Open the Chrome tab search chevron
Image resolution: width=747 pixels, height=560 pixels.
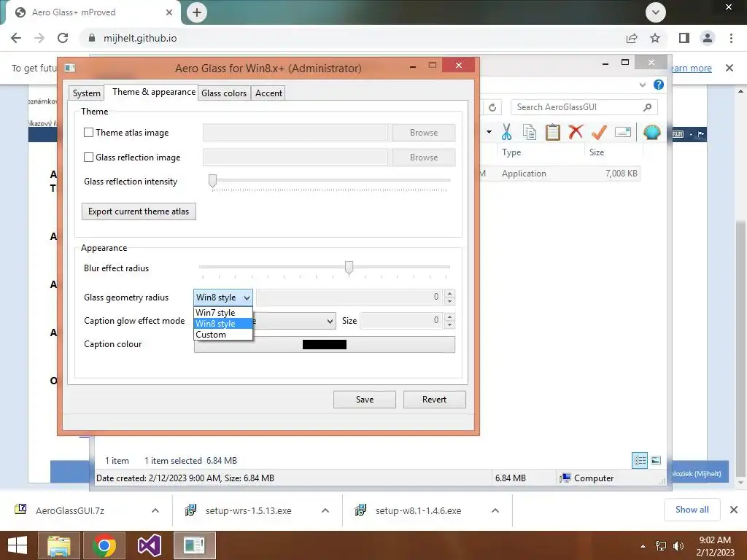coord(656,12)
